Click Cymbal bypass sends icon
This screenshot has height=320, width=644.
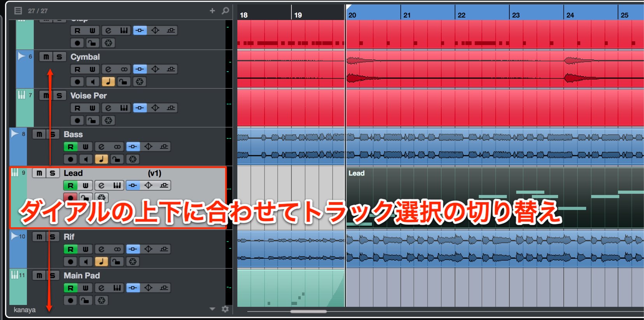point(171,69)
